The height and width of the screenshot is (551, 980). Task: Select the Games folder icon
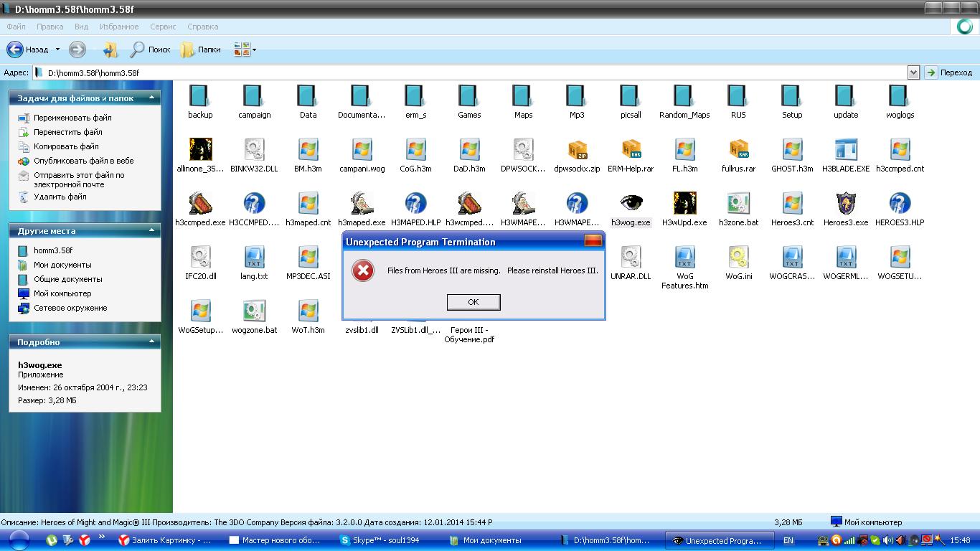pos(469,95)
